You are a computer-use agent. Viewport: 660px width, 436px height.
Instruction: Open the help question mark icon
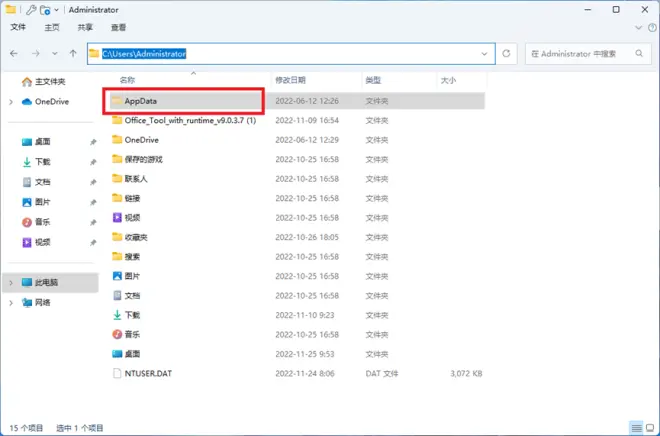tap(653, 28)
